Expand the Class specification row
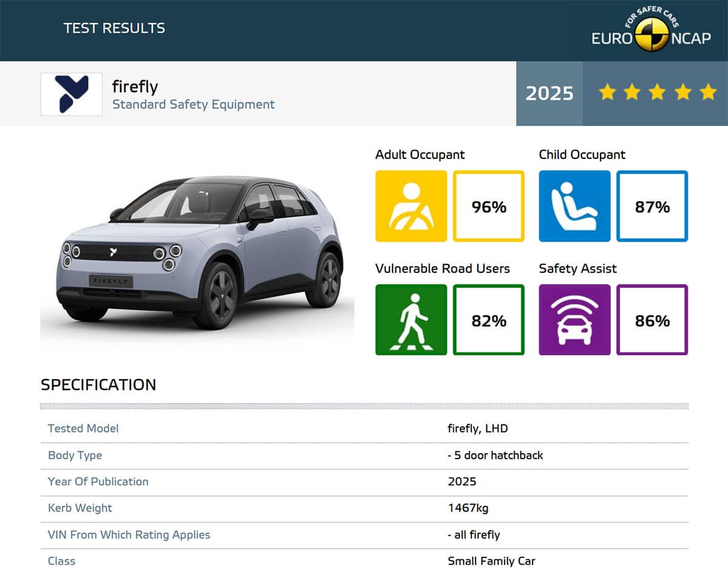 (x=61, y=561)
